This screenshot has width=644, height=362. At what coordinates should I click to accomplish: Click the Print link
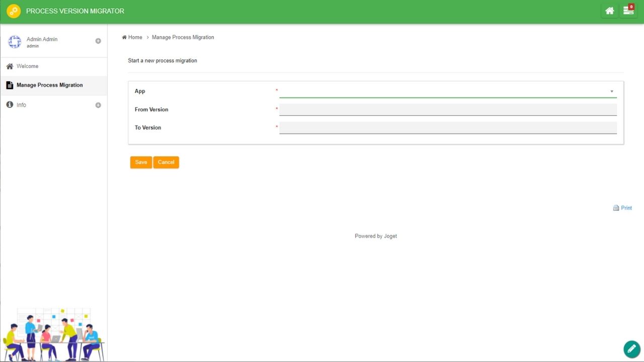626,208
